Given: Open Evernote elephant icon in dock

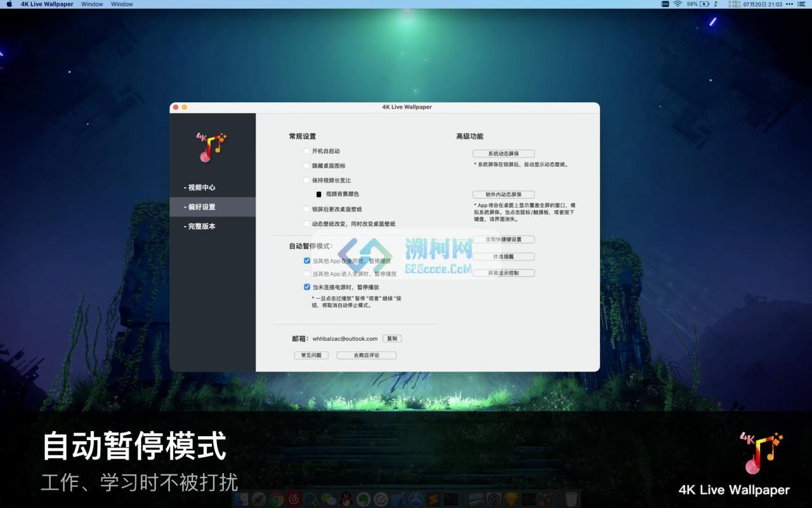Looking at the screenshot, I should [x=363, y=499].
